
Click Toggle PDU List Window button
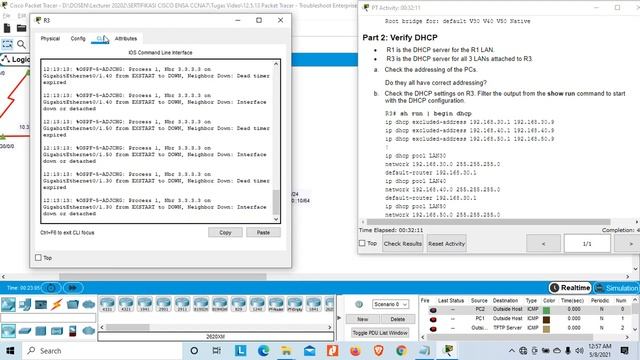(x=380, y=333)
